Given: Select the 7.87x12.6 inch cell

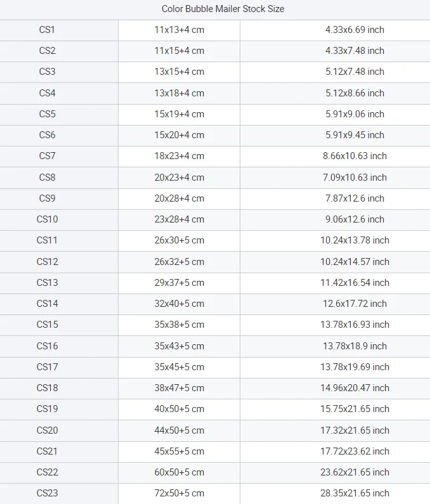Looking at the screenshot, I should pos(355,198).
